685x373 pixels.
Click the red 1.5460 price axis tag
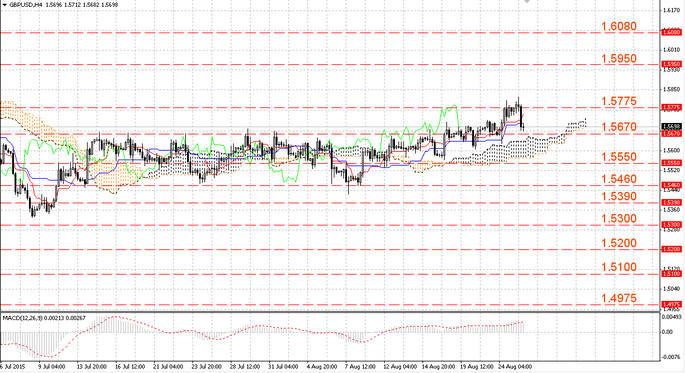click(x=671, y=185)
